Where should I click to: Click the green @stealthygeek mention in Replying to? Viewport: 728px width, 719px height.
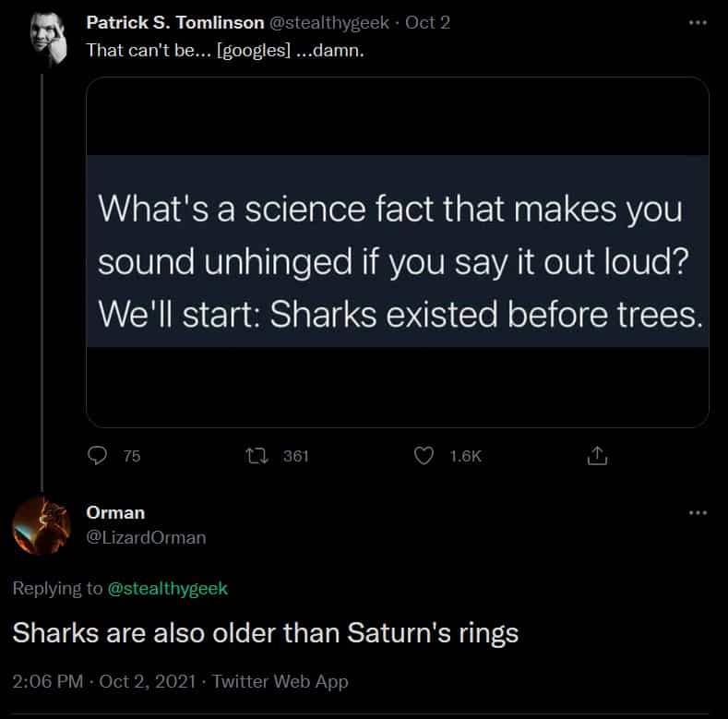(x=168, y=588)
